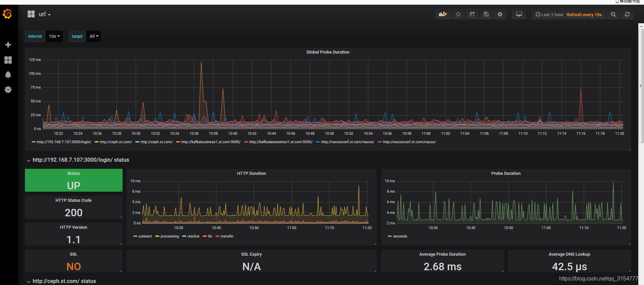
Task: Open the Create plus menu in sidebar
Action: click(8, 45)
